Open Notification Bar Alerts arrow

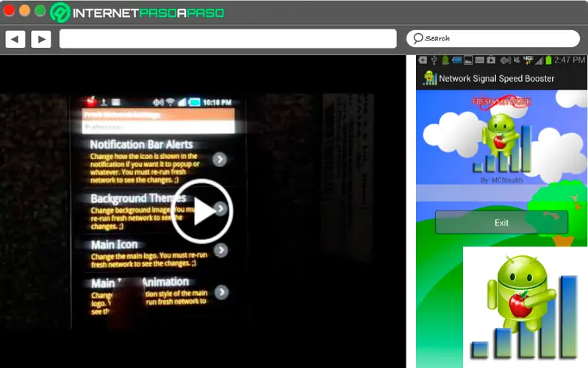coord(220,160)
